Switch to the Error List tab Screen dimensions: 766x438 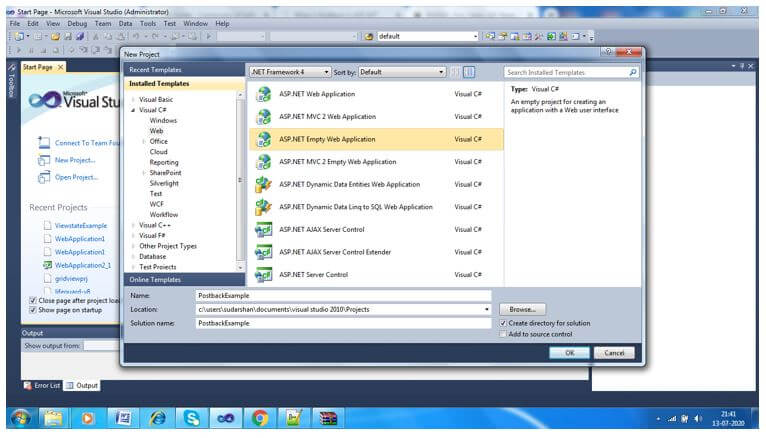[x=43, y=385]
